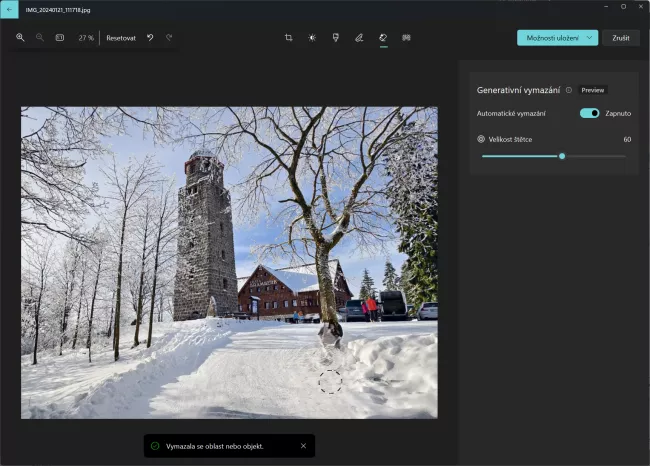Select the markup pen tool
The width and height of the screenshot is (650, 466).
click(x=359, y=38)
